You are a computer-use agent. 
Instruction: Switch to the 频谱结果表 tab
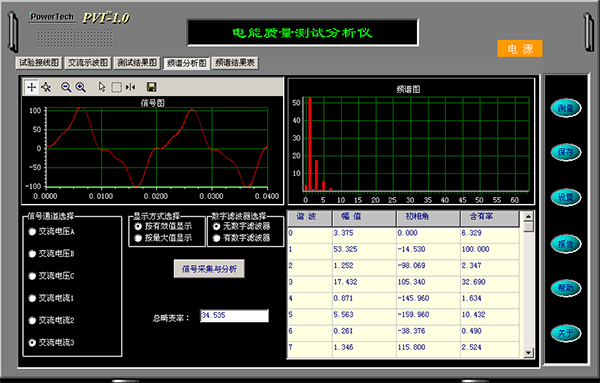[235, 63]
